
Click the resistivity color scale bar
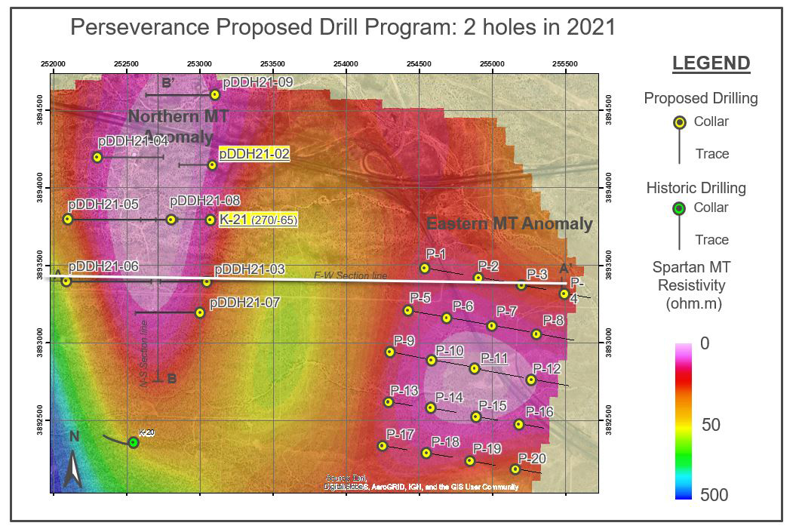tap(684, 421)
